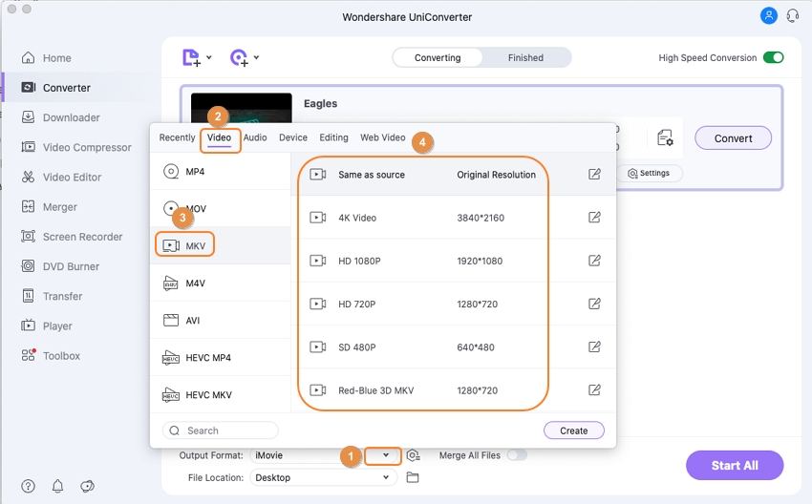This screenshot has height=504, width=812.
Task: Open the user account profile icon
Action: click(768, 15)
